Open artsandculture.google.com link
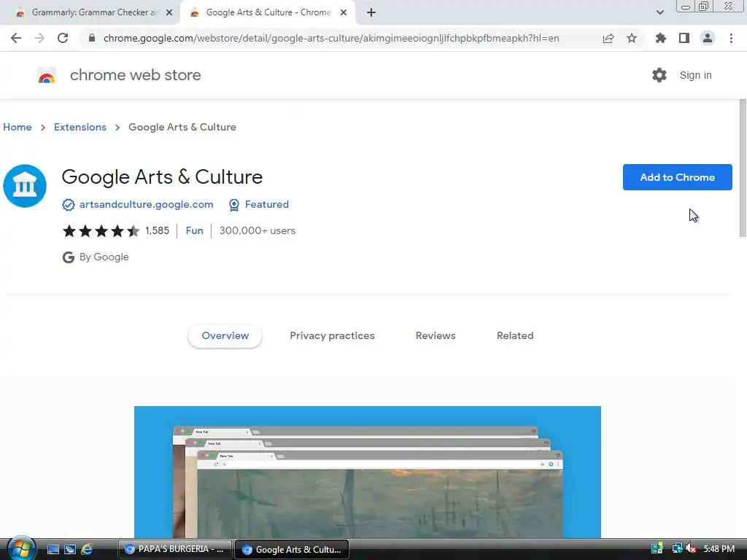This screenshot has width=747, height=560. 146,204
